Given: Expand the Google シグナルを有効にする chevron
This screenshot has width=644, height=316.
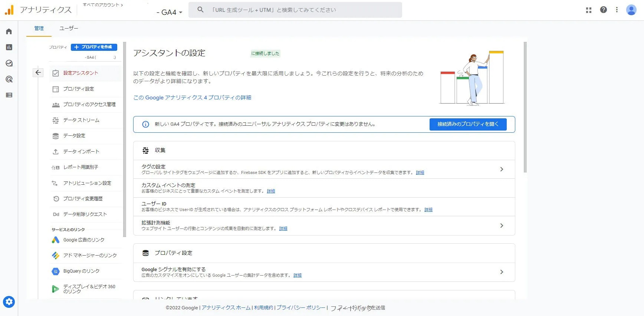Looking at the screenshot, I should [502, 272].
